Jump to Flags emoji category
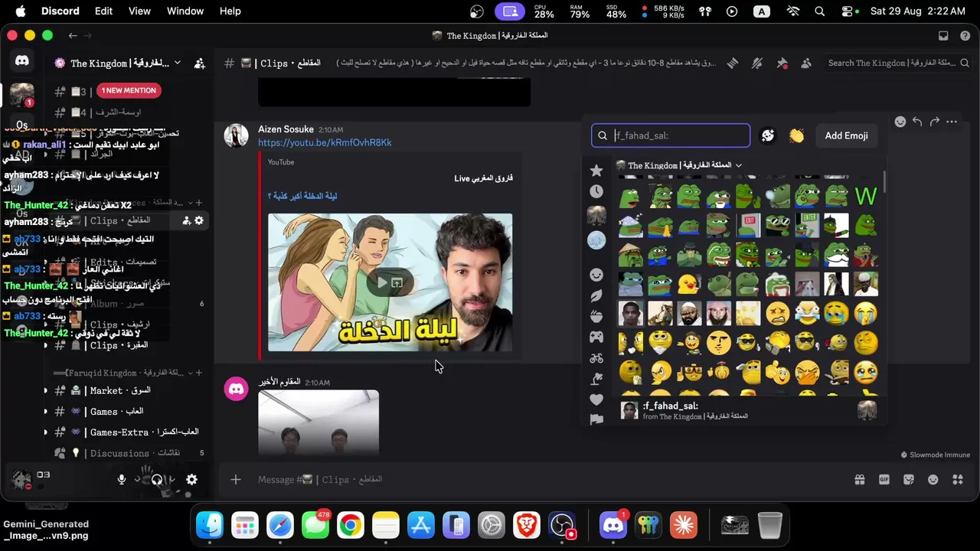The image size is (980, 551). (x=596, y=418)
